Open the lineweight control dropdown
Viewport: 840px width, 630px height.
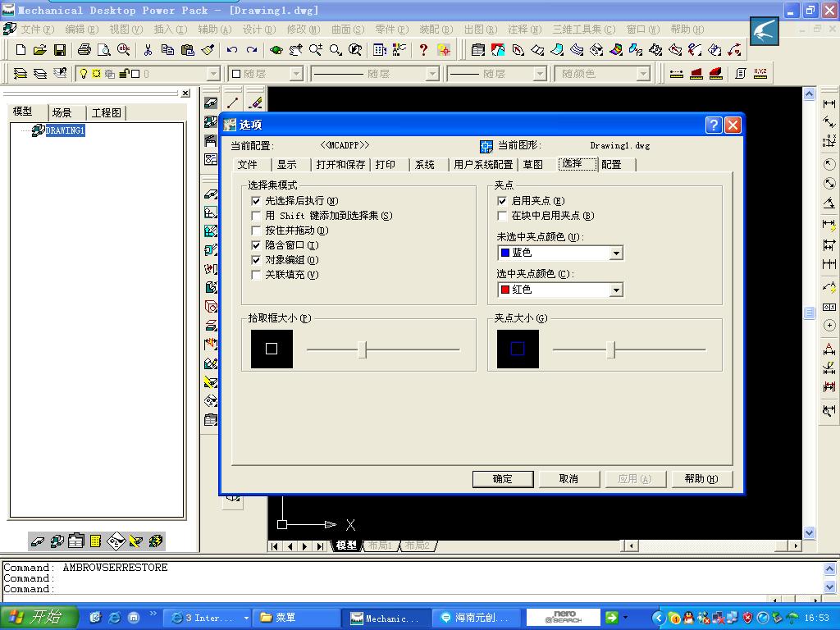(x=540, y=73)
